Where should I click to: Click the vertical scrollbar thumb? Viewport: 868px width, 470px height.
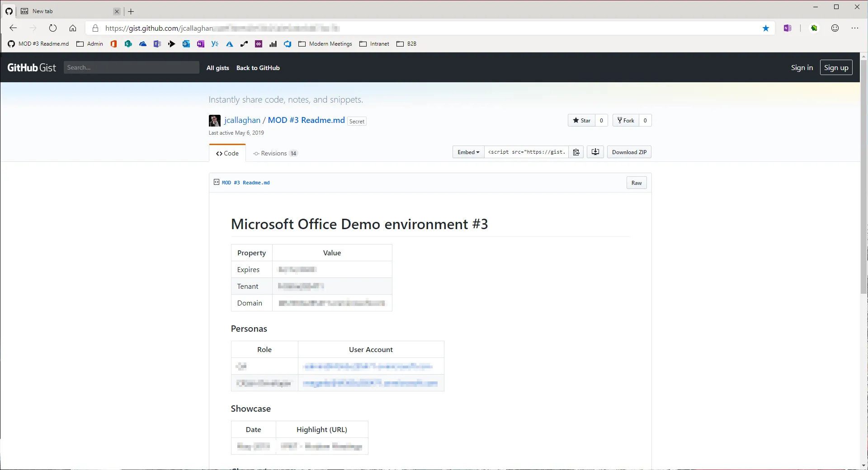click(864, 177)
